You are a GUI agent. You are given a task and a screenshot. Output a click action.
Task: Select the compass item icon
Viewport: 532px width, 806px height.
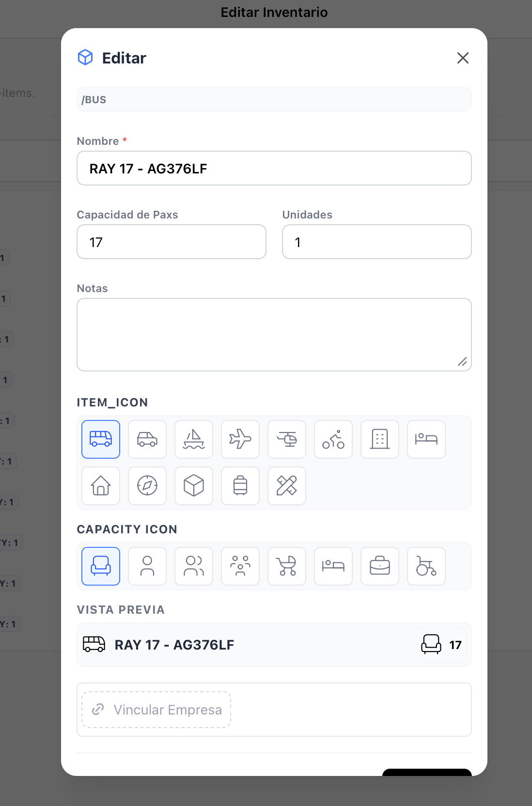pos(147,486)
